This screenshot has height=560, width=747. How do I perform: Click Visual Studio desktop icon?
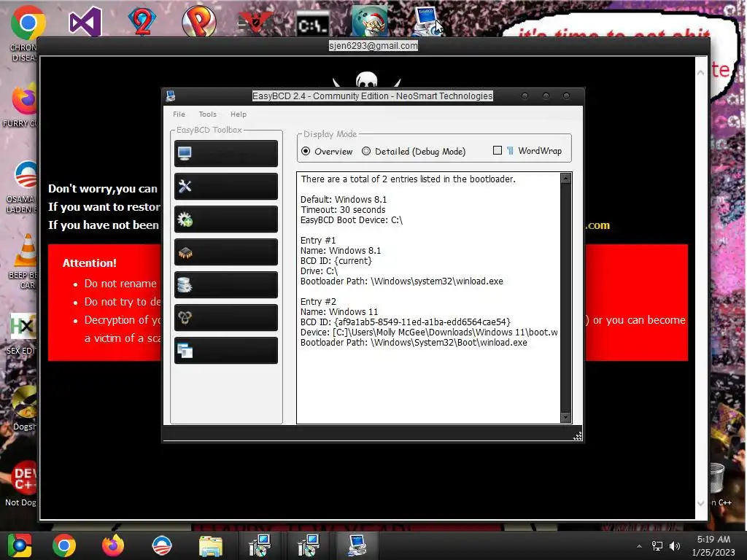[x=85, y=22]
